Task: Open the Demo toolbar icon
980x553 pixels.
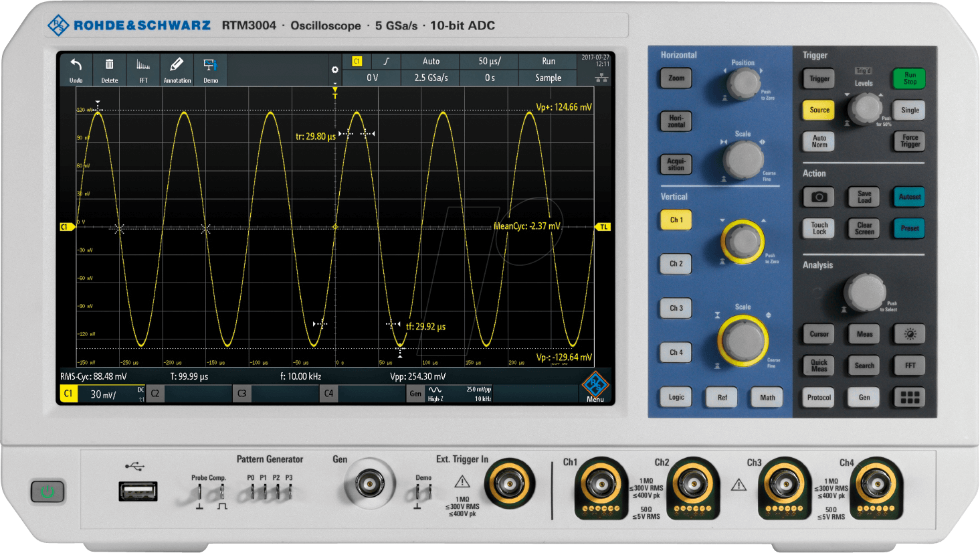Action: point(210,69)
